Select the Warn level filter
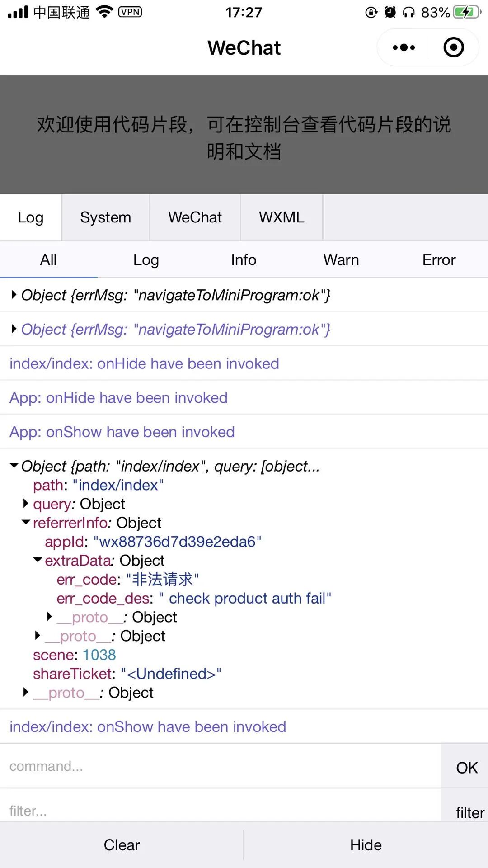The image size is (488, 868). click(341, 260)
